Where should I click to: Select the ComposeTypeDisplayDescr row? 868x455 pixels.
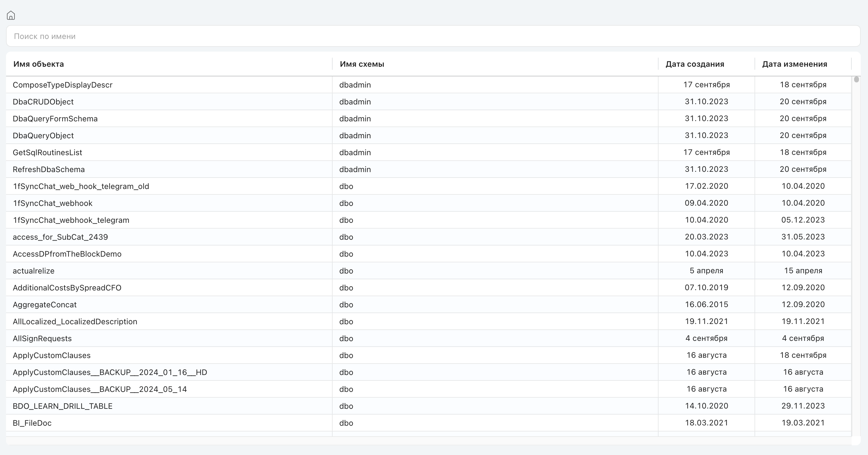click(429, 85)
